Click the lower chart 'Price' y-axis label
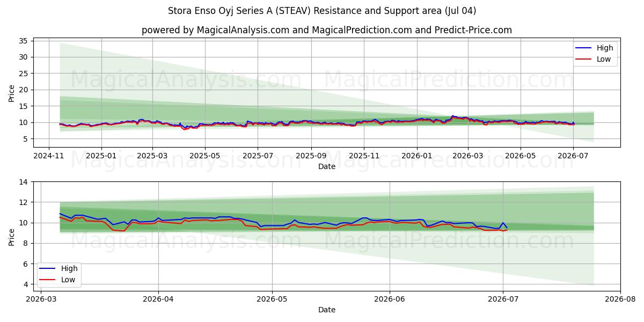 point(12,236)
